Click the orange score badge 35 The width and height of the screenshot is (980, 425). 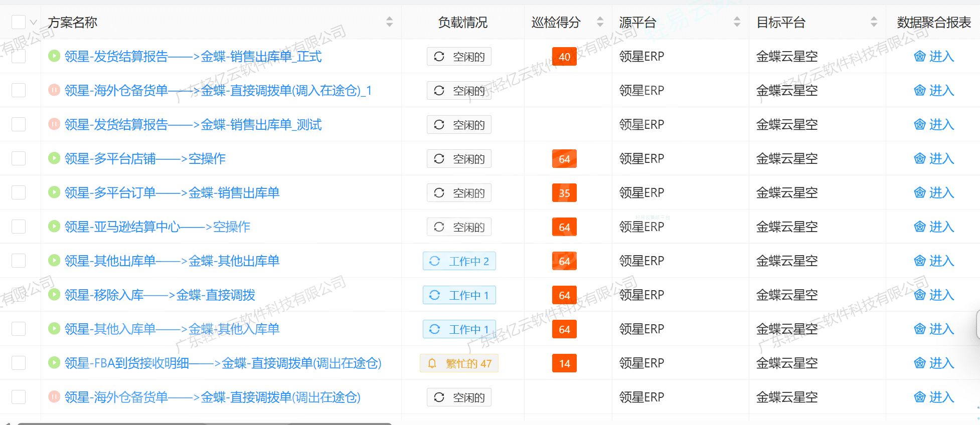tap(564, 193)
